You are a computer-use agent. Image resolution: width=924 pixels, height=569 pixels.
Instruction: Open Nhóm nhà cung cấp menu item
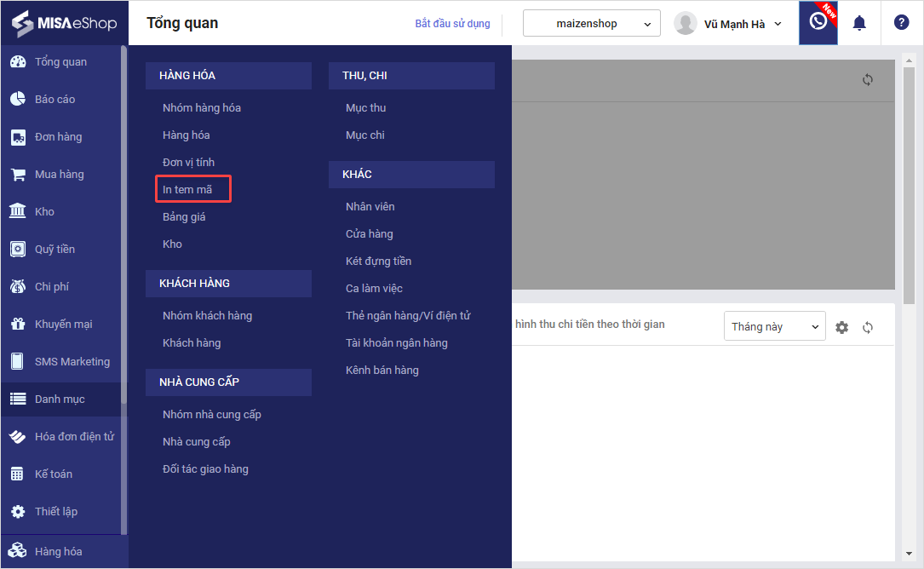(212, 415)
